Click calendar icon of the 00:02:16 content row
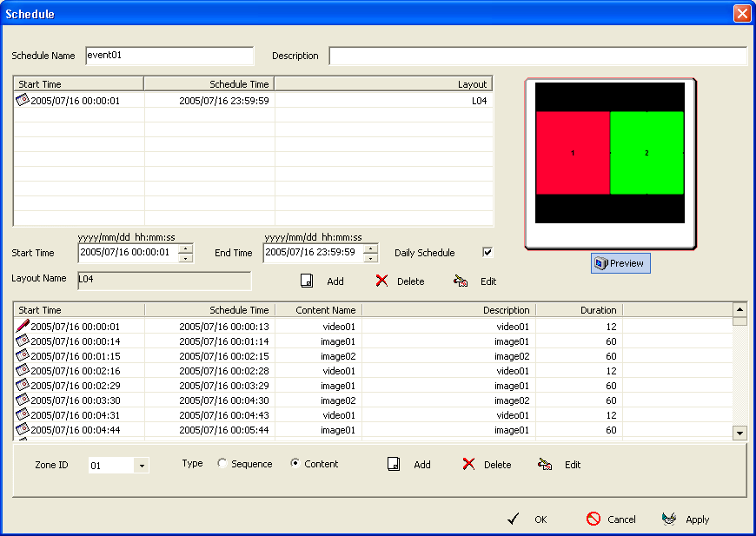The width and height of the screenshot is (756, 536). tap(23, 370)
